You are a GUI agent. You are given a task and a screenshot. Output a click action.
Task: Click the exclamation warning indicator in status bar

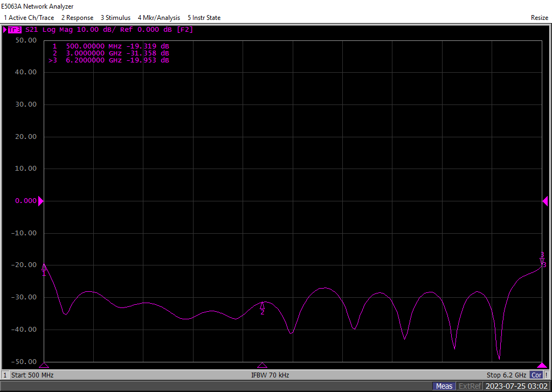547,375
